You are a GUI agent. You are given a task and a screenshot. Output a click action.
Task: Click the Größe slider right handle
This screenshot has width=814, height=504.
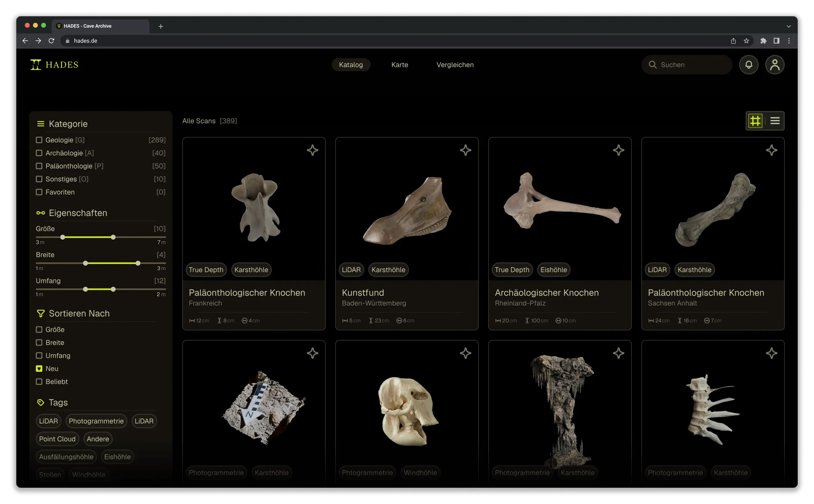(x=113, y=237)
